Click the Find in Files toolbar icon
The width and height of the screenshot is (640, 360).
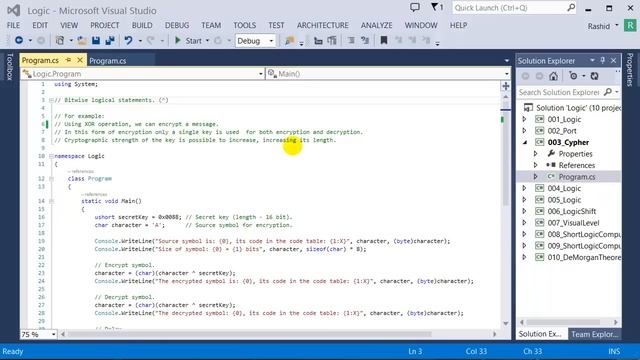pos(290,40)
